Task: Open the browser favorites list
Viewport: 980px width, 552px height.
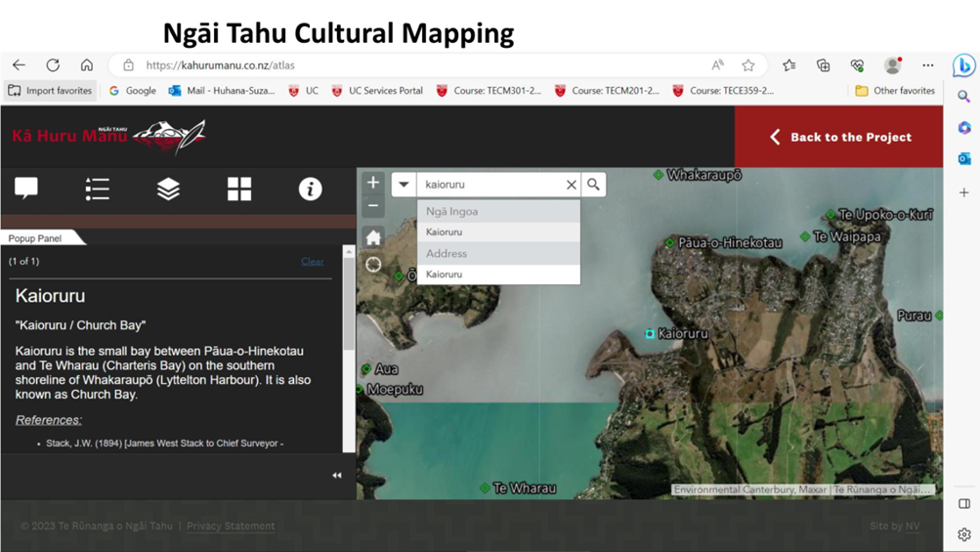Action: coord(789,65)
